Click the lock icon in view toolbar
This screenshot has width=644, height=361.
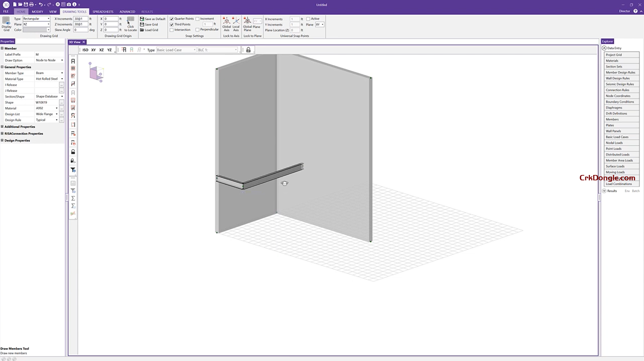click(x=248, y=50)
